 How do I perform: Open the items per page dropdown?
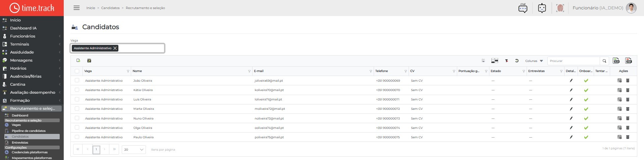coord(133,150)
